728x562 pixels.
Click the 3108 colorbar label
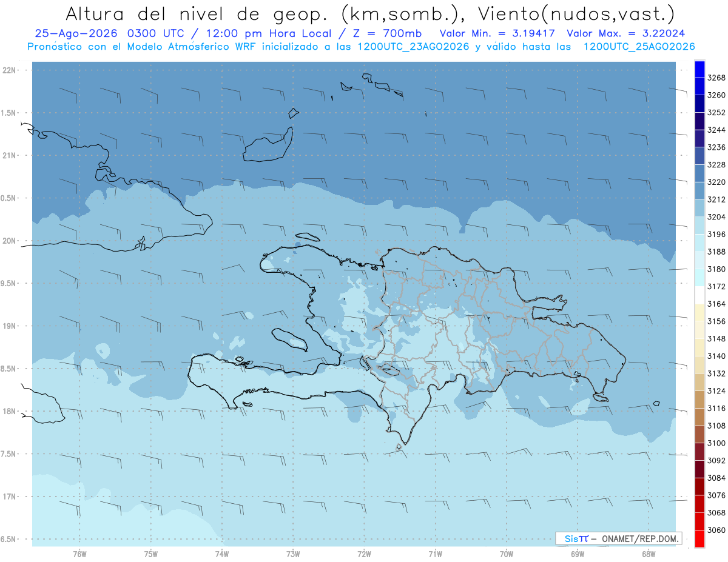click(x=716, y=426)
